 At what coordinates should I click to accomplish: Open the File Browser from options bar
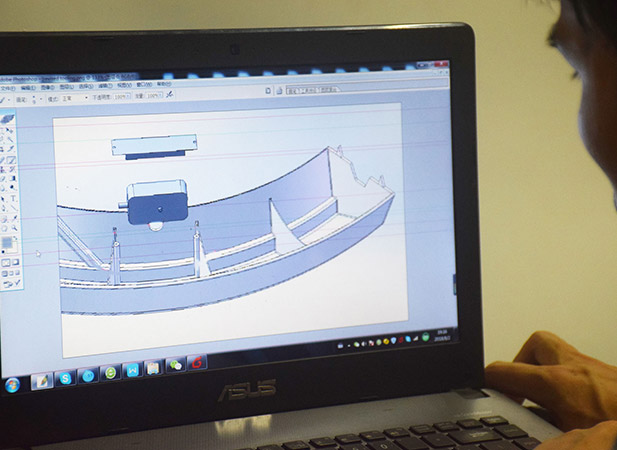point(268,90)
